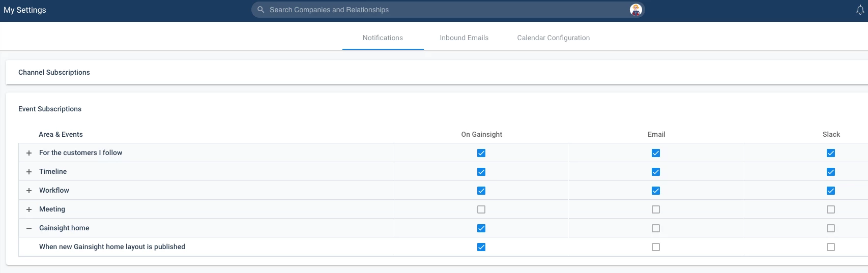The height and width of the screenshot is (273, 868).
Task: Uncheck Slack for customers I follow
Action: 831,153
